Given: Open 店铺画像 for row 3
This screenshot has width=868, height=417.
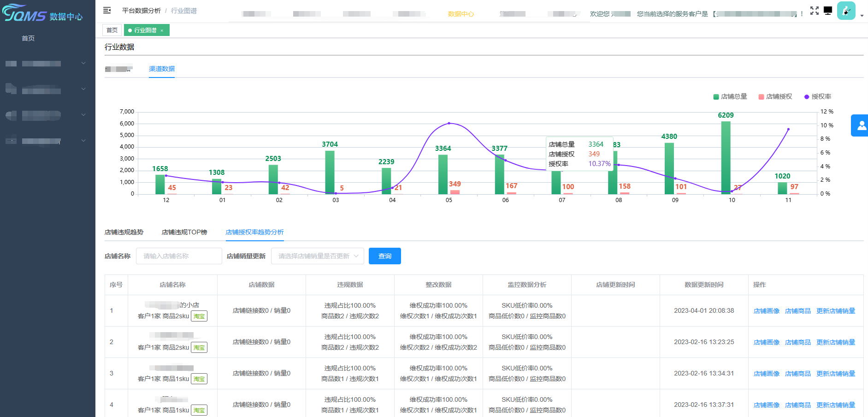Looking at the screenshot, I should coord(767,374).
